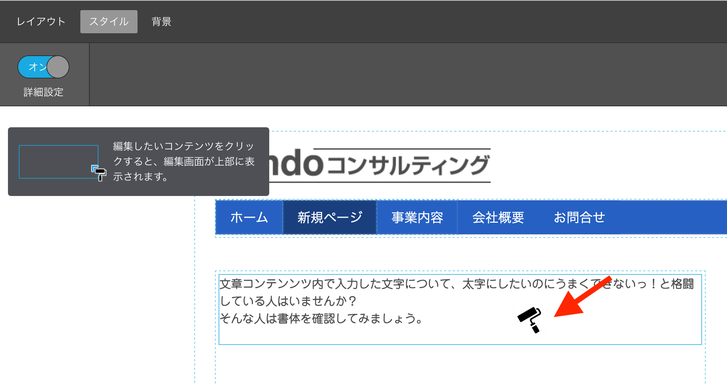This screenshot has height=384, width=727.
Task: Open the 背景 tab
Action: click(x=161, y=22)
